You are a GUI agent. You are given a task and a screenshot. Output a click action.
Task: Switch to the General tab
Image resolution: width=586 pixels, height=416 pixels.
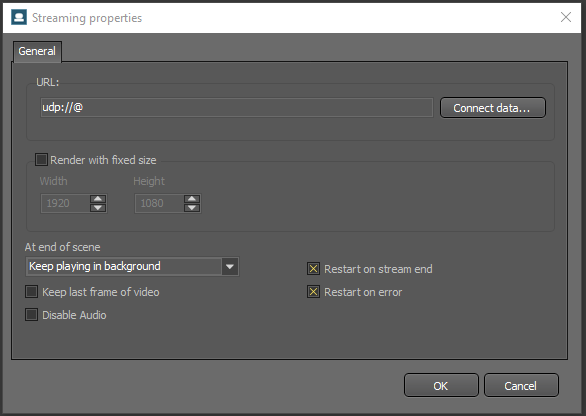pyautogui.click(x=37, y=51)
